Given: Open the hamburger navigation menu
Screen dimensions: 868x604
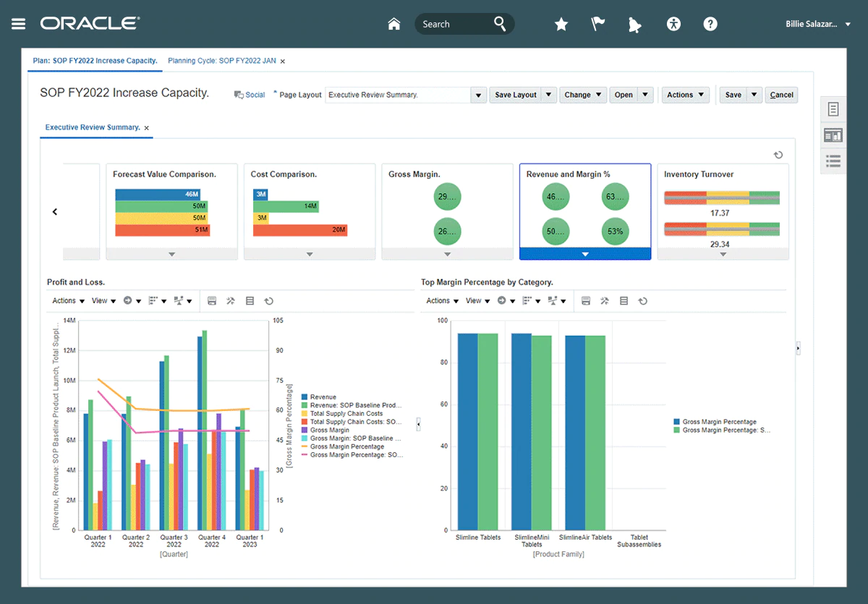Looking at the screenshot, I should coord(19,24).
